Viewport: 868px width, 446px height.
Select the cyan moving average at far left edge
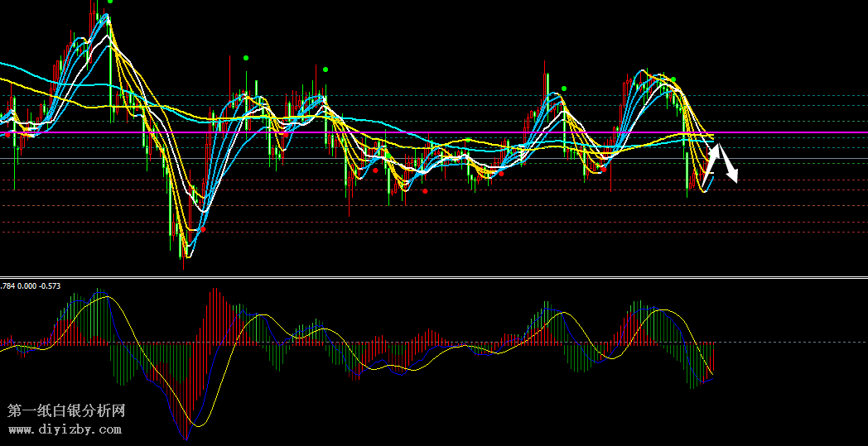(x=3, y=63)
